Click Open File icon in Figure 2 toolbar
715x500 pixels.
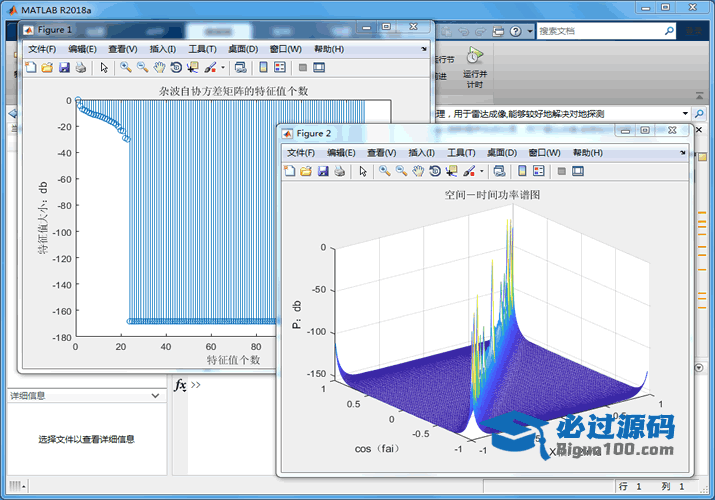tap(306, 171)
